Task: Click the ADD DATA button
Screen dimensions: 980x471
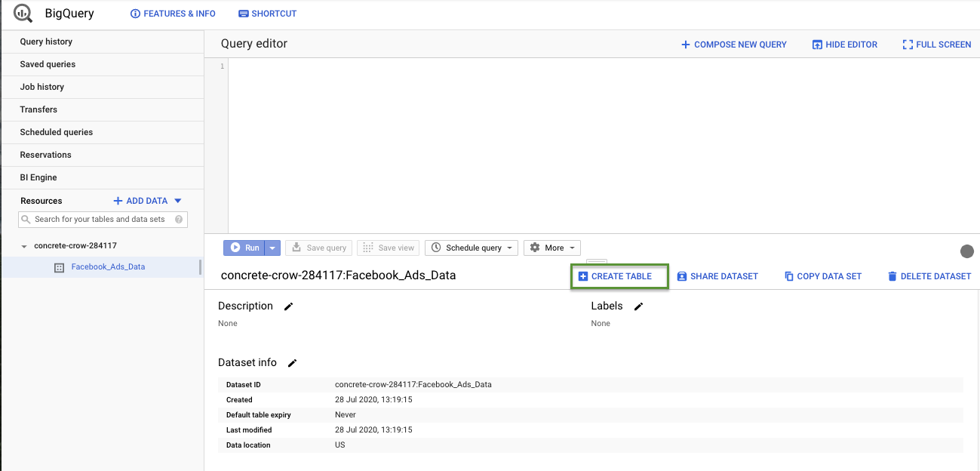Action: click(x=140, y=201)
